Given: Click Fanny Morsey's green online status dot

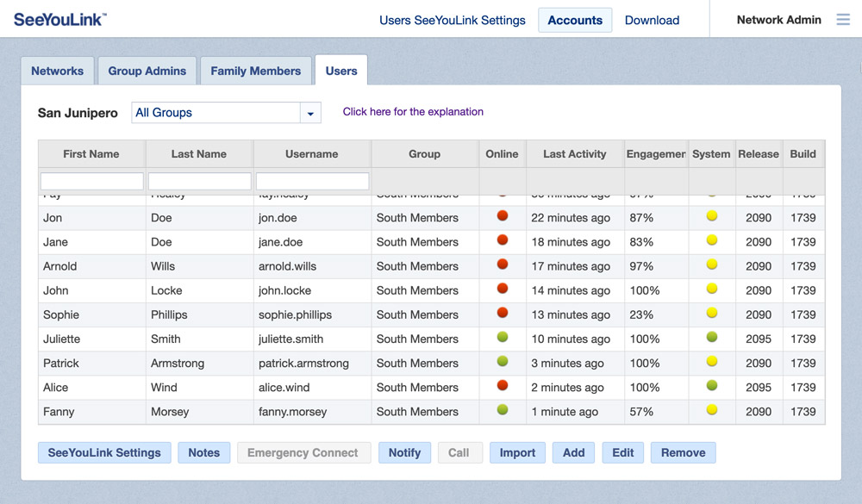Looking at the screenshot, I should click(x=503, y=409).
